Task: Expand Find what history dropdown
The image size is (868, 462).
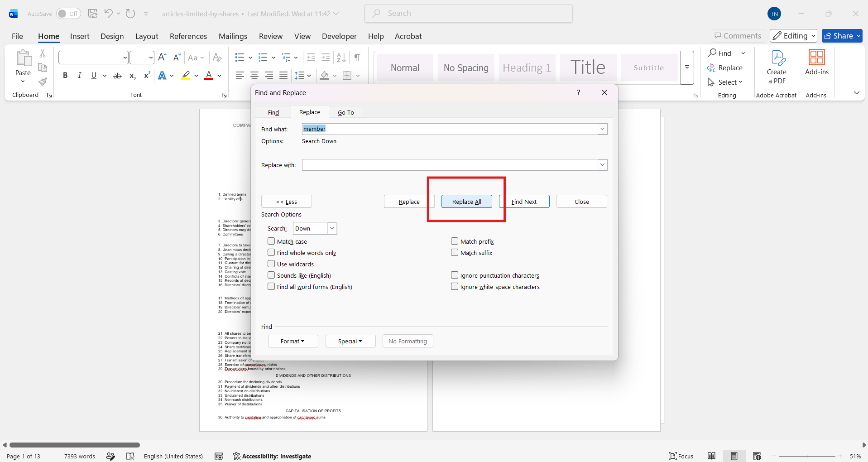Action: (602, 129)
